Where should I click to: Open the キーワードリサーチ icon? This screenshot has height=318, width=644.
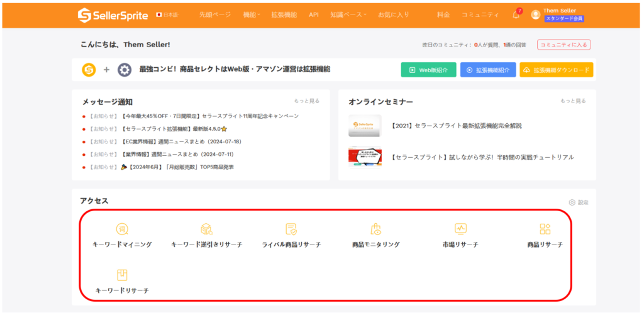[122, 275]
